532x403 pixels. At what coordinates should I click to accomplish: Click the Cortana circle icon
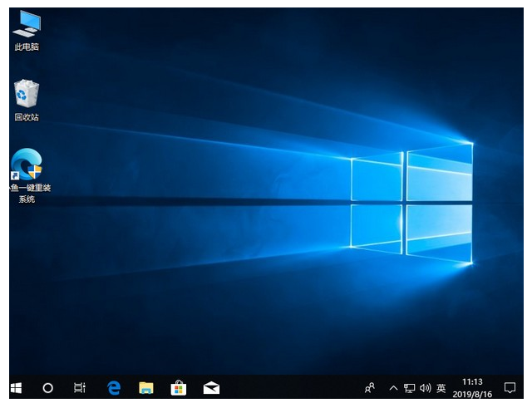[47, 387]
